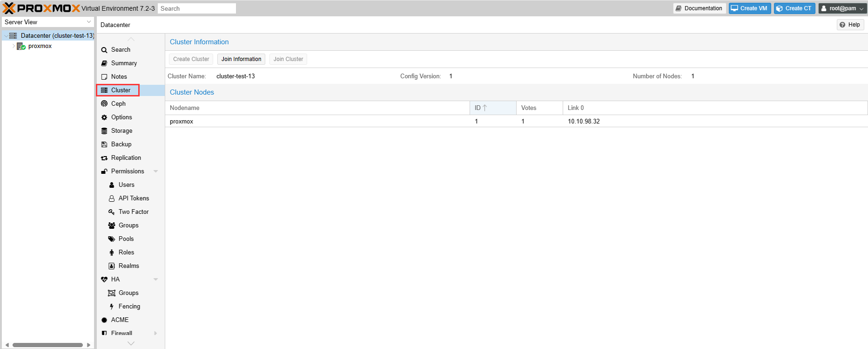This screenshot has height=349, width=868.
Task: Open the root@pam user menu
Action: coord(842,8)
